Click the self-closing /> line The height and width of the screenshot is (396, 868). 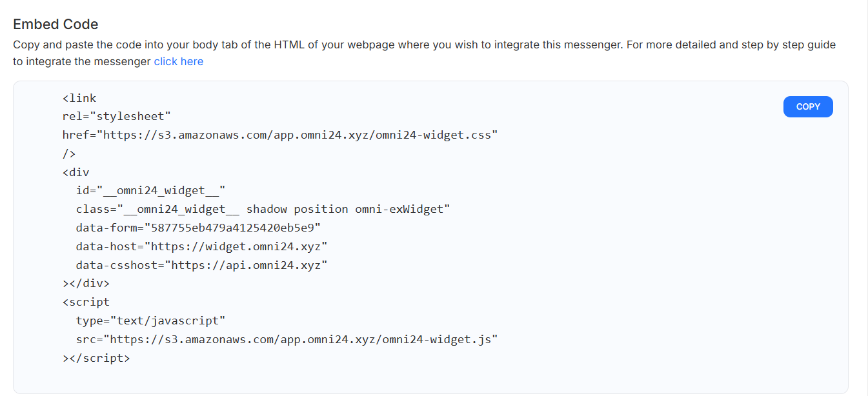point(69,153)
